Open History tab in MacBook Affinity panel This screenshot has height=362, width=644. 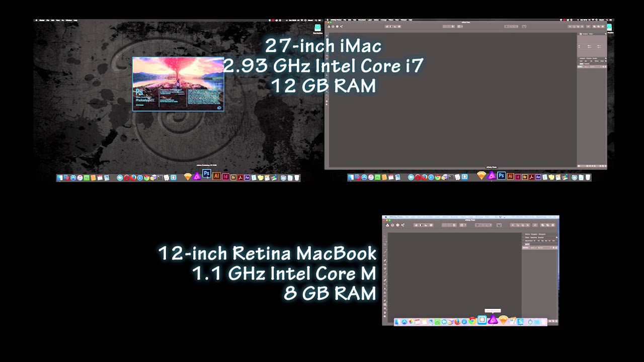coord(527,234)
